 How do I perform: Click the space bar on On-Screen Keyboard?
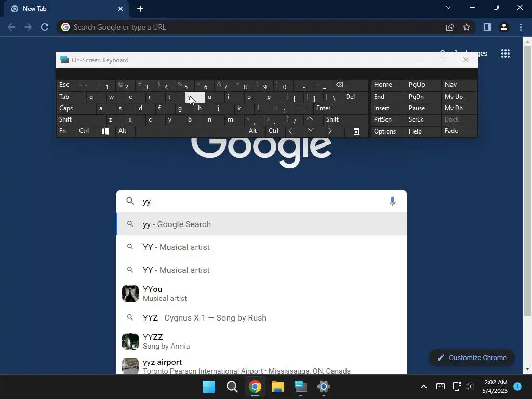click(x=191, y=131)
